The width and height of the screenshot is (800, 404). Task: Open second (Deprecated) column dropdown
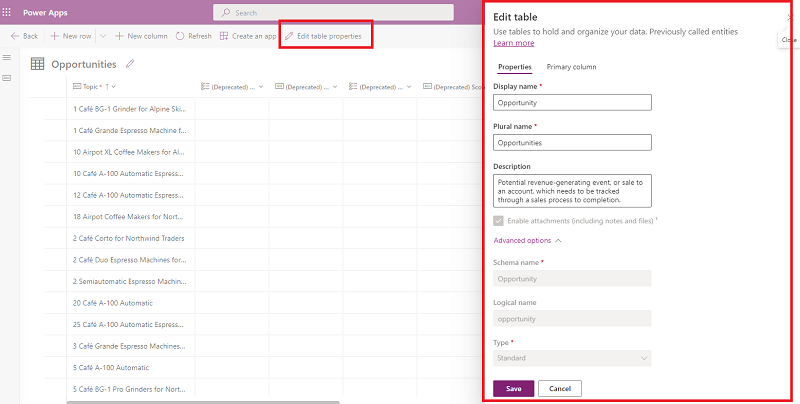tap(335, 87)
